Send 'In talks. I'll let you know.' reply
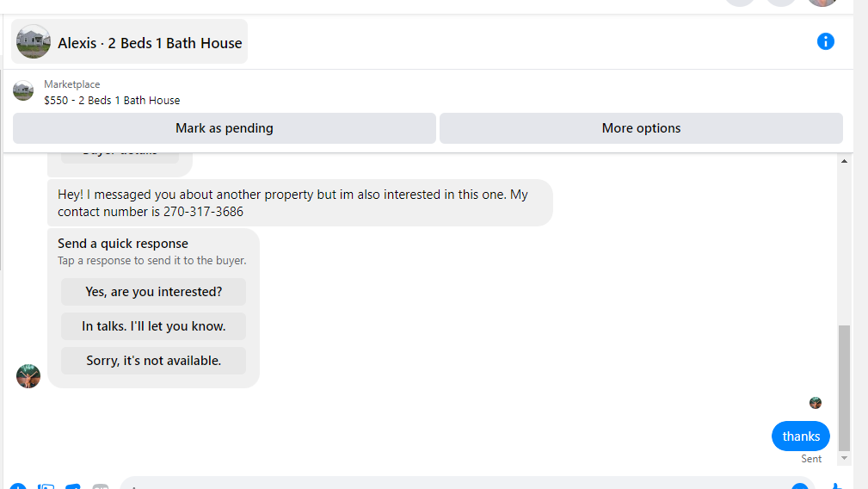This screenshot has width=868, height=489. 153,326
